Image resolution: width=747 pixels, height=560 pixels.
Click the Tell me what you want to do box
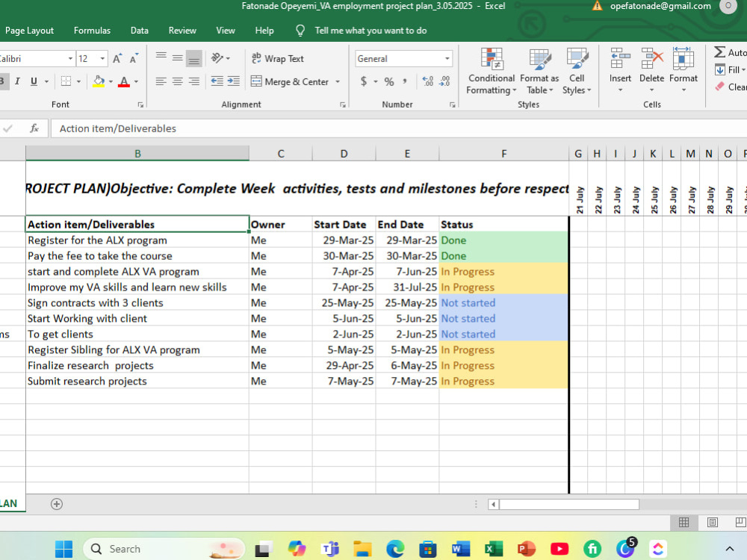pos(371,31)
